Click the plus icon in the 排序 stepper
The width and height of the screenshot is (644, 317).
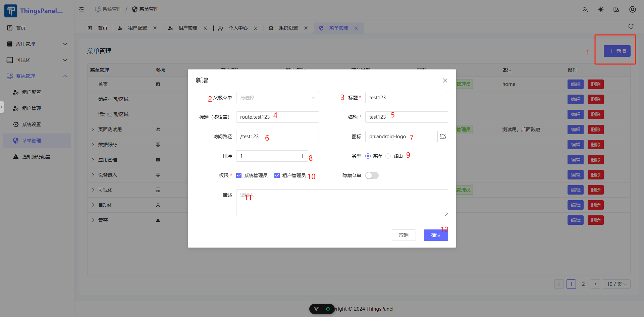303,156
